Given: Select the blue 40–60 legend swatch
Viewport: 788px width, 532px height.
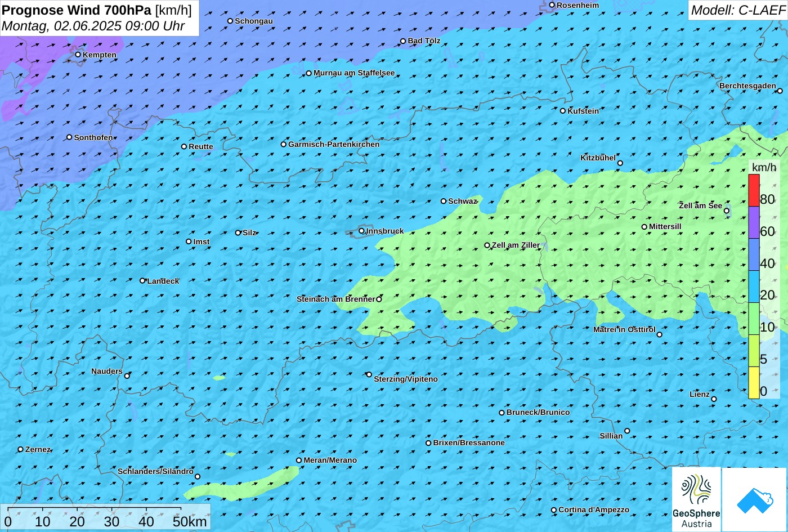Looking at the screenshot, I should point(754,254).
